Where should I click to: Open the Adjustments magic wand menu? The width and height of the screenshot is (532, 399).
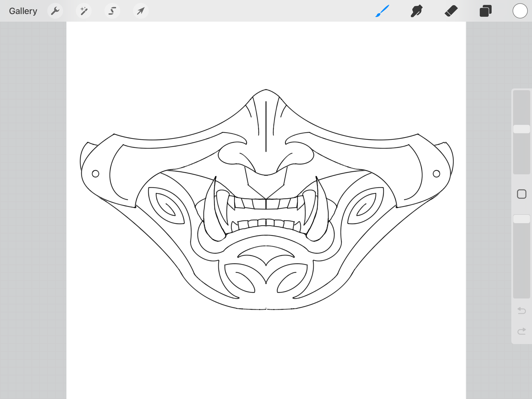pyautogui.click(x=84, y=11)
